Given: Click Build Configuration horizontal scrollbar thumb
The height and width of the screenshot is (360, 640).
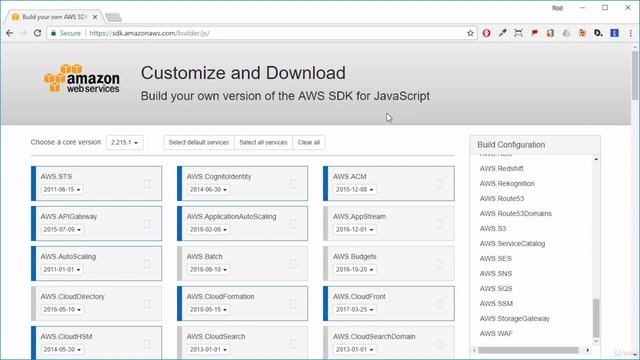Looking at the screenshot, I should tap(528, 350).
